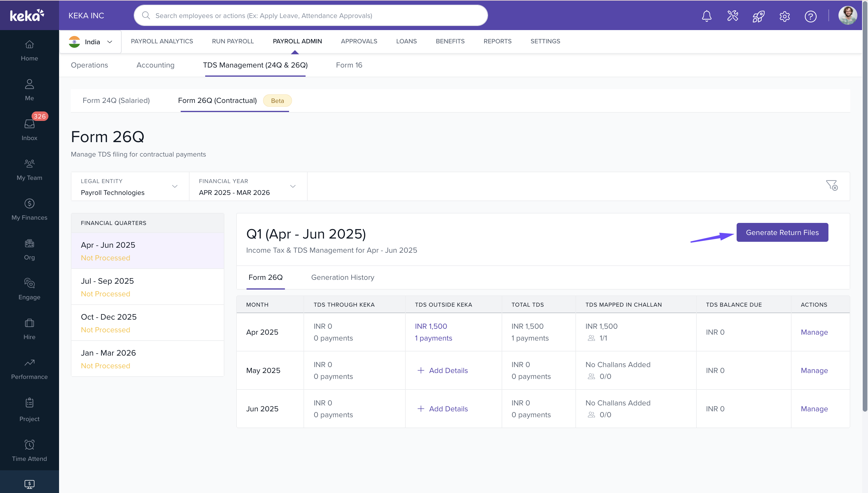
Task: Open Performance in the sidebar
Action: point(30,368)
